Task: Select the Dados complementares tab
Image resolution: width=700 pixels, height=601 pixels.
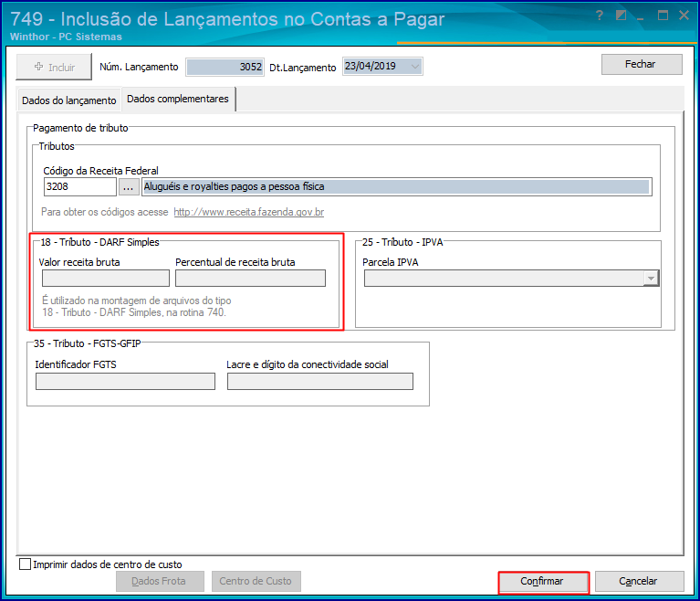Action: pyautogui.click(x=178, y=99)
